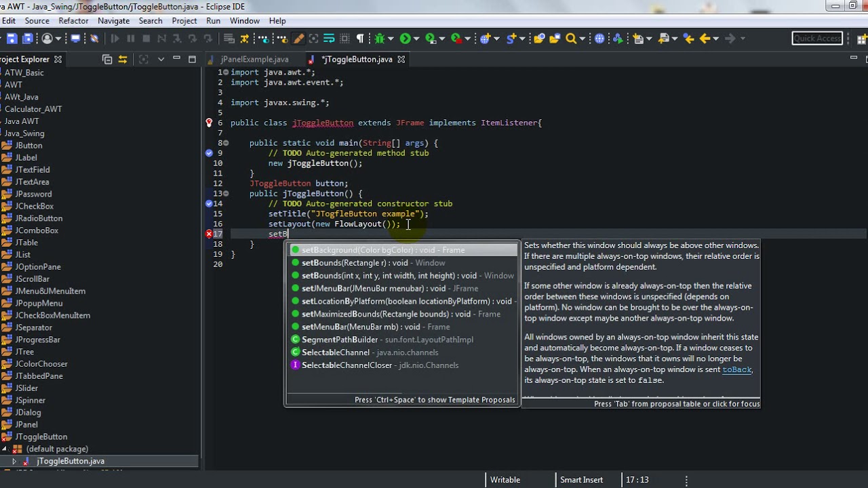Click the toBack link in Javadoc popup
868x488 pixels.
pos(736,369)
